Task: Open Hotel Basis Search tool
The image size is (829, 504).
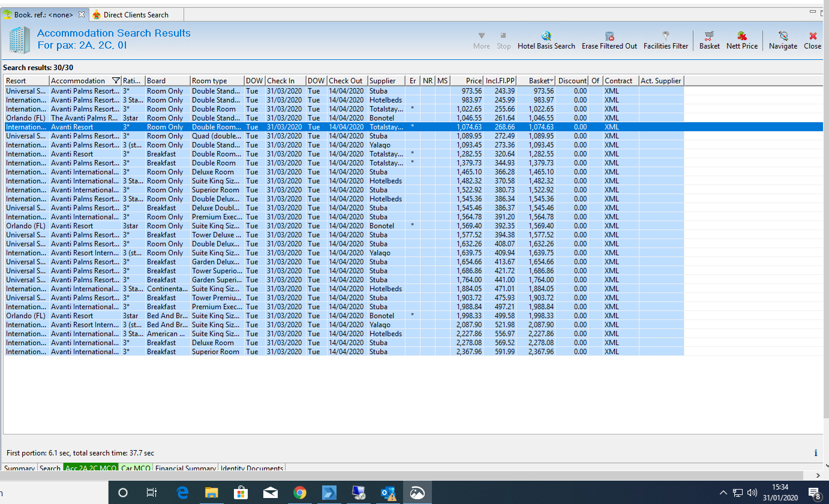Action: point(546,37)
